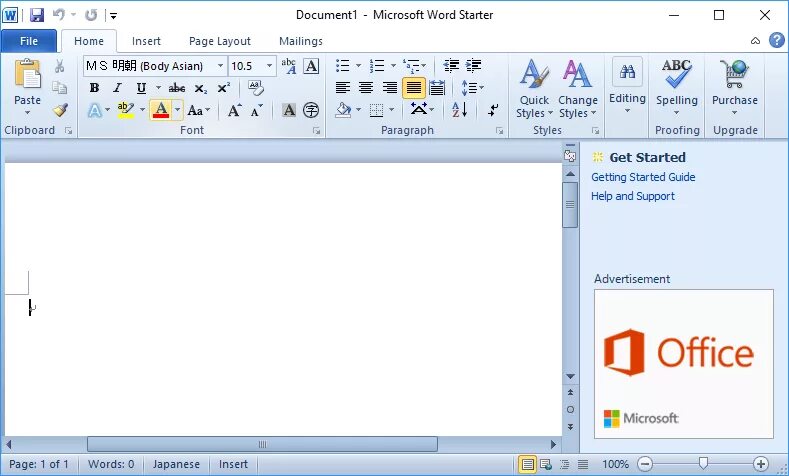The height and width of the screenshot is (476, 789).
Task: Toggle Subscript formatting
Action: [200, 89]
